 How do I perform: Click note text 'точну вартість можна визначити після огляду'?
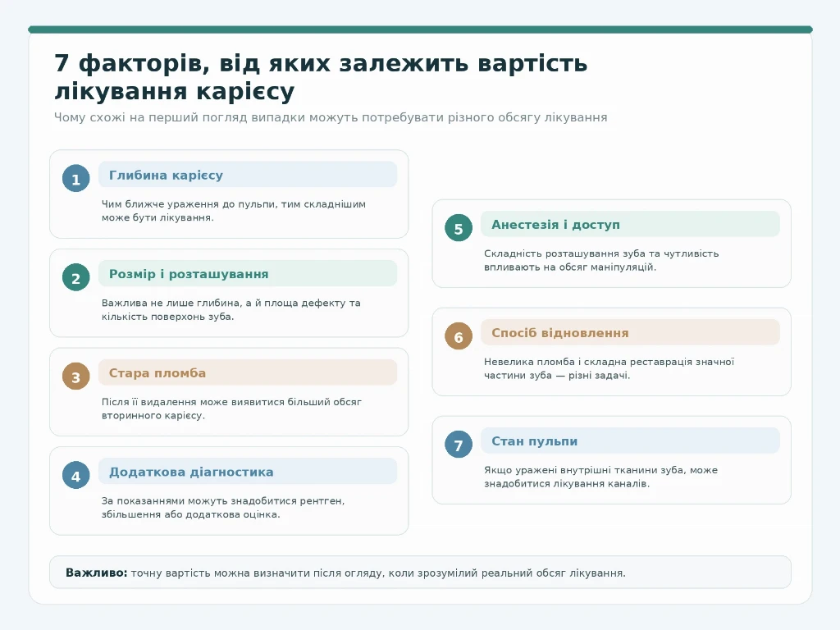(378, 573)
